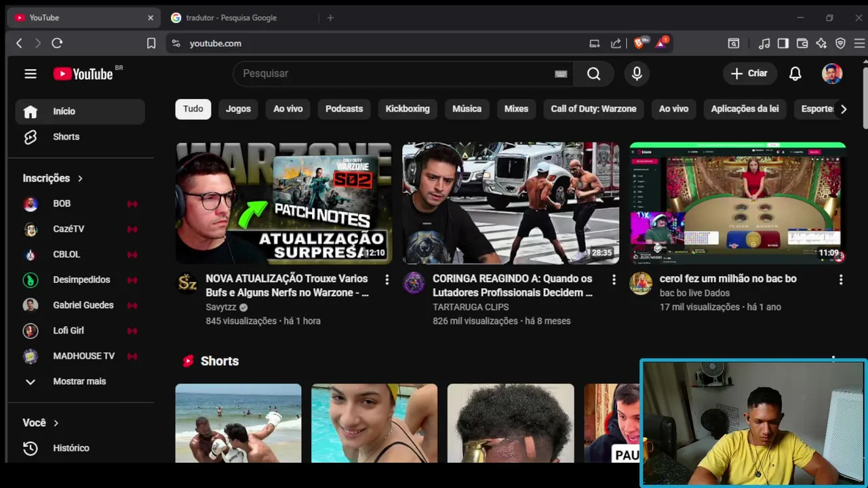Close the YouTube browser tab
Screen dimensions: 868x488
click(x=151, y=18)
